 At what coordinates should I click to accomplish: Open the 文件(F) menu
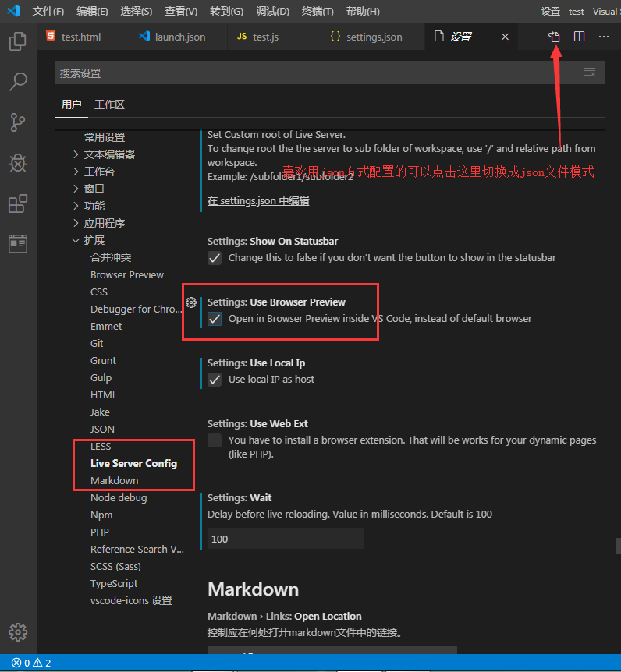[48, 12]
